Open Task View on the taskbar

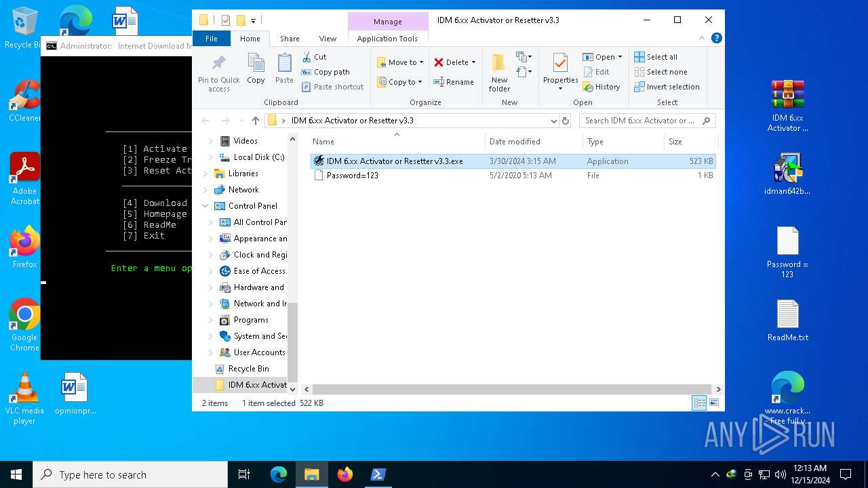pyautogui.click(x=244, y=474)
